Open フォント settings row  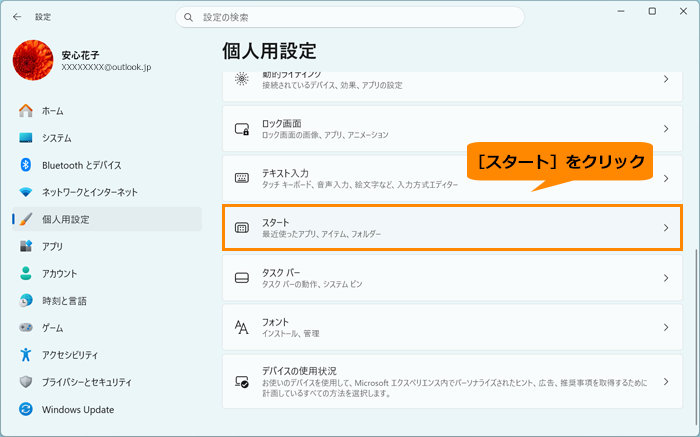click(452, 327)
